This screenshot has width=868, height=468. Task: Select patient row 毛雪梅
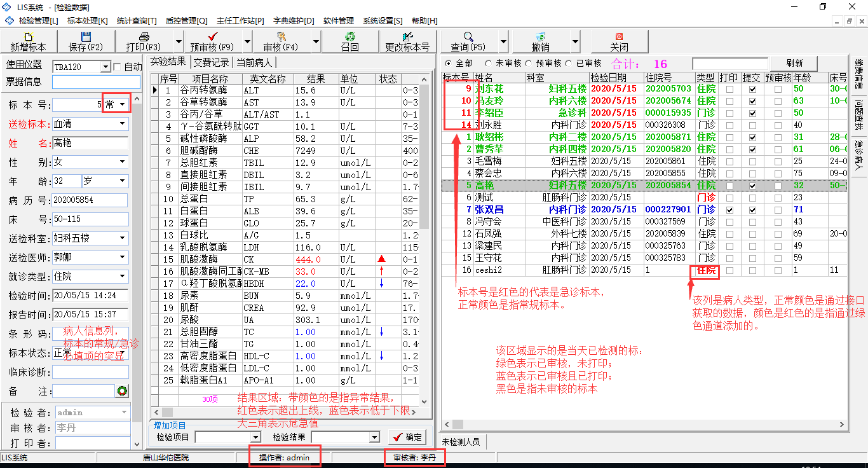pyautogui.click(x=644, y=162)
